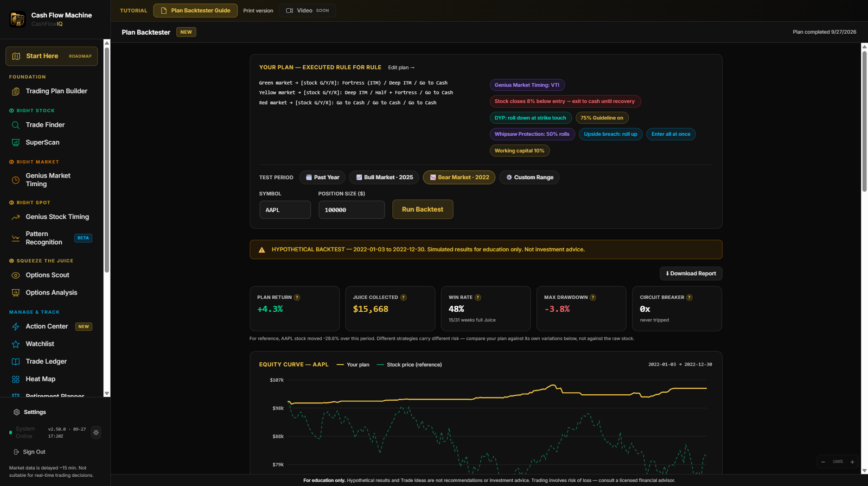Open Pattern Recognition icon in sidebar

click(x=16, y=238)
